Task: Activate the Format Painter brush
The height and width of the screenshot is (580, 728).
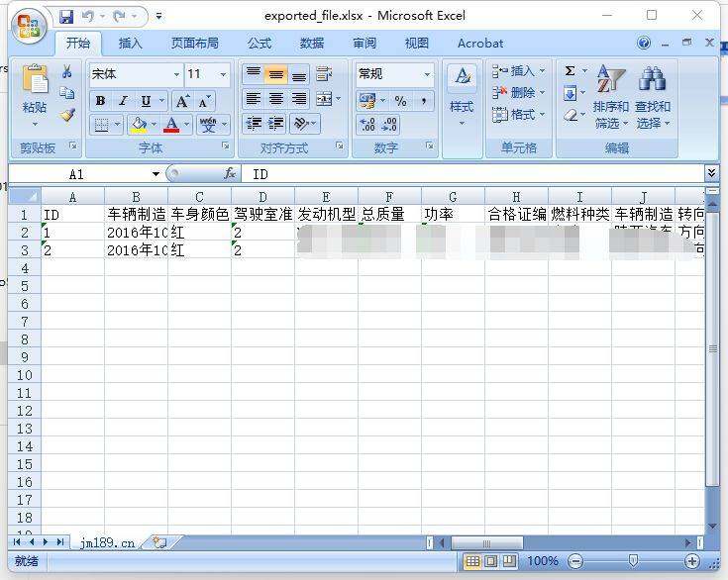Action: 67,115
